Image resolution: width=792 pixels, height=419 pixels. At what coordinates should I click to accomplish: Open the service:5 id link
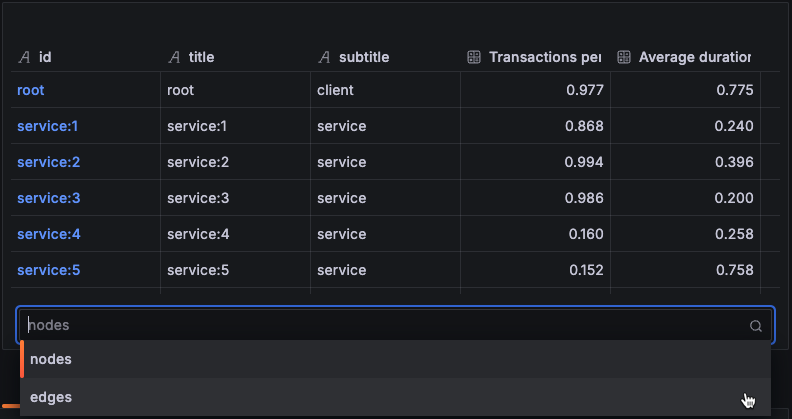(48, 270)
